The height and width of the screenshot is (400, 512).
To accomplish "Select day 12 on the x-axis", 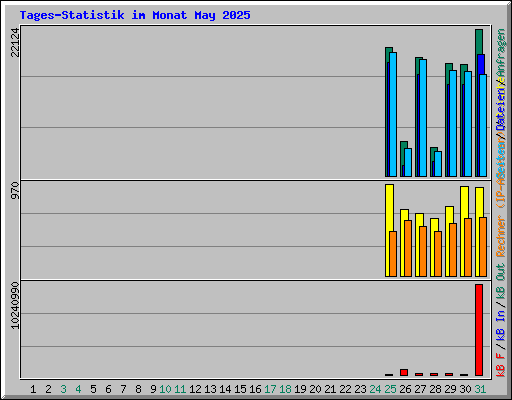I will pyautogui.click(x=195, y=389).
